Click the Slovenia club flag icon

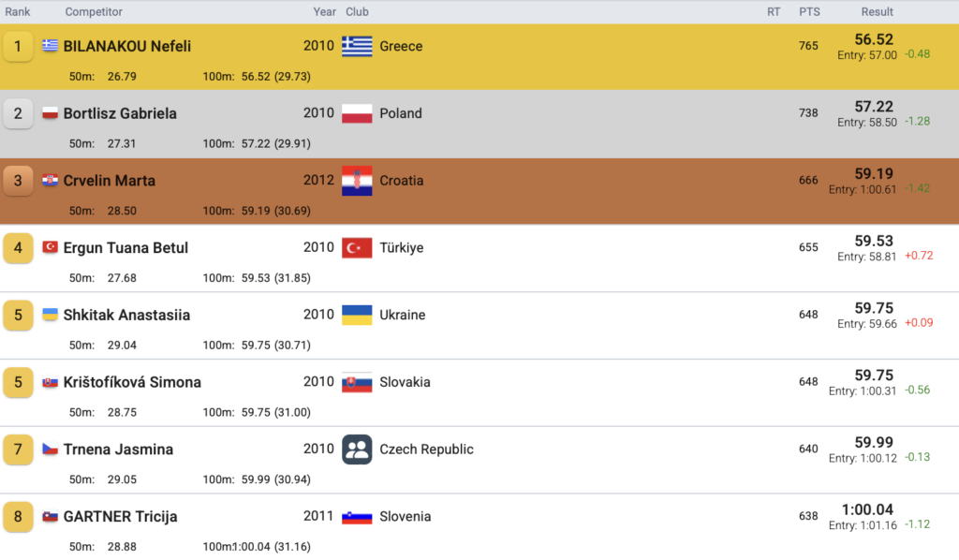(x=357, y=517)
